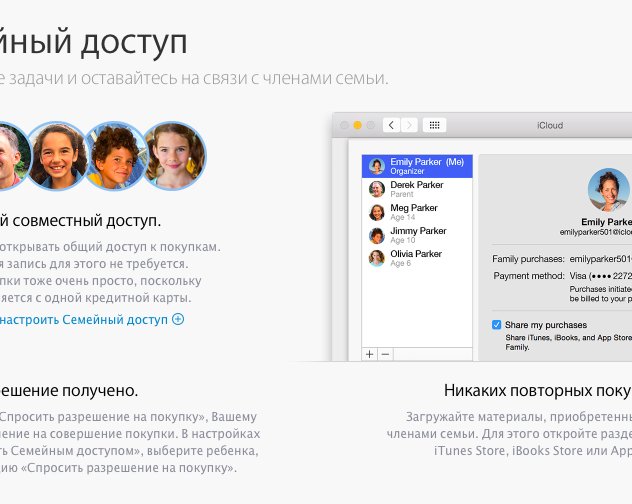The width and height of the screenshot is (632, 504).
Task: Click the heading ешение получено
Action: (69, 390)
